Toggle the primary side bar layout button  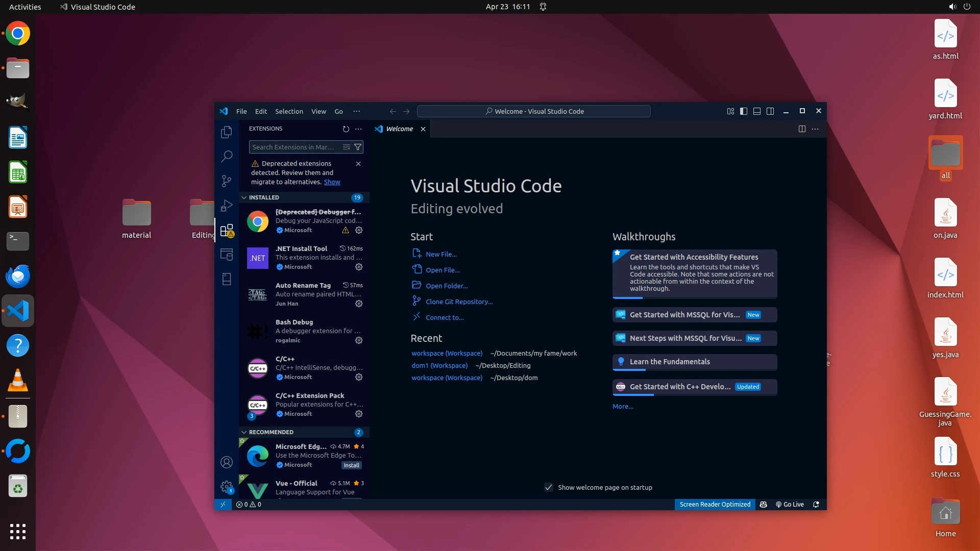point(744,111)
